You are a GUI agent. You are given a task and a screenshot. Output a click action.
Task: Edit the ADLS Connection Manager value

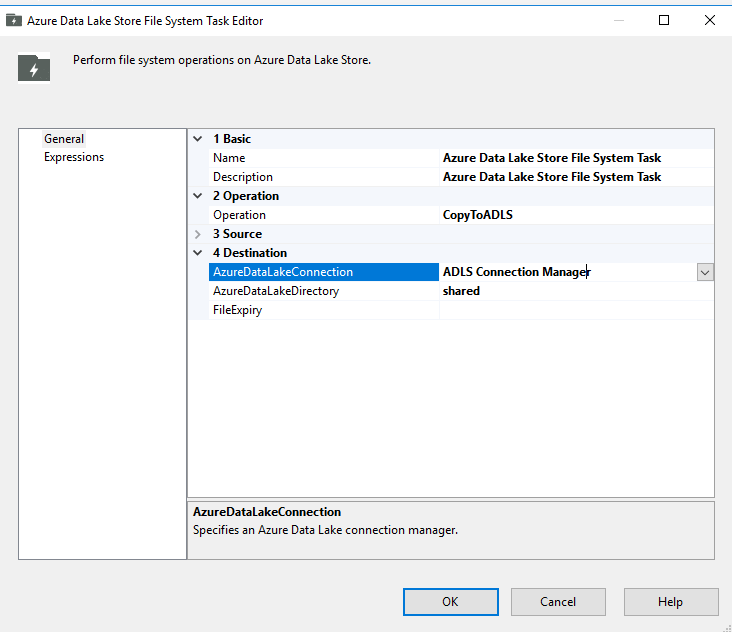568,272
